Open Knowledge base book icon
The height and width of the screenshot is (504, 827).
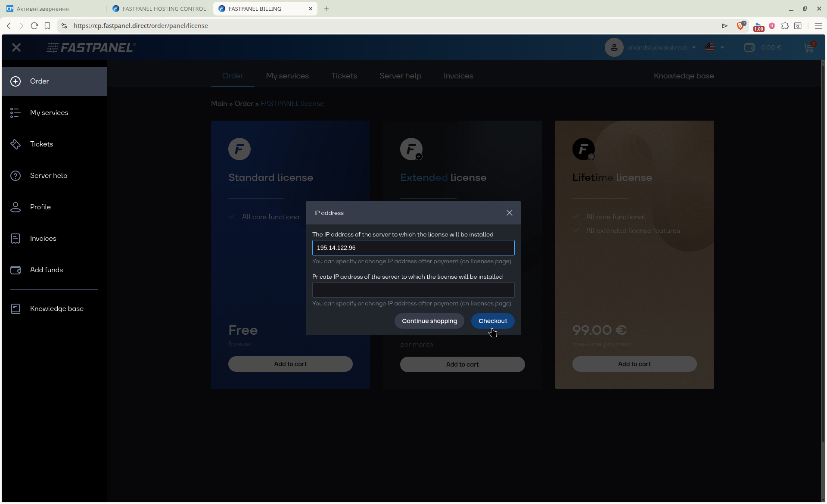16,309
